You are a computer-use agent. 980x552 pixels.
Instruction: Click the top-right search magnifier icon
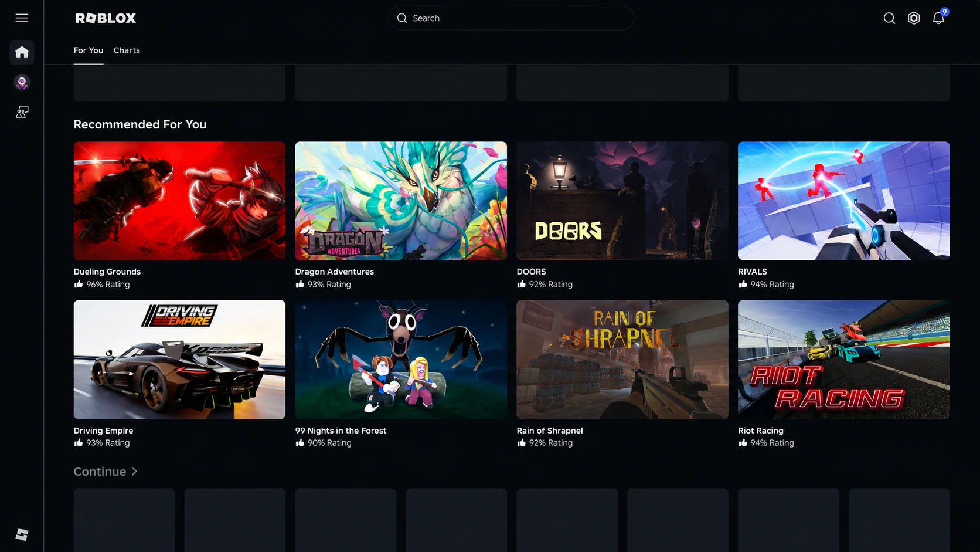coord(889,18)
